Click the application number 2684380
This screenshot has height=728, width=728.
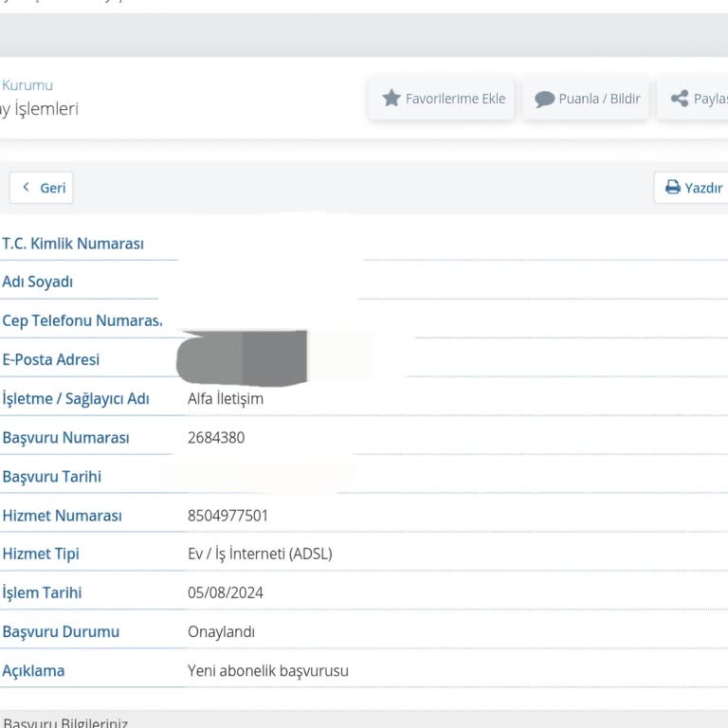click(216, 438)
